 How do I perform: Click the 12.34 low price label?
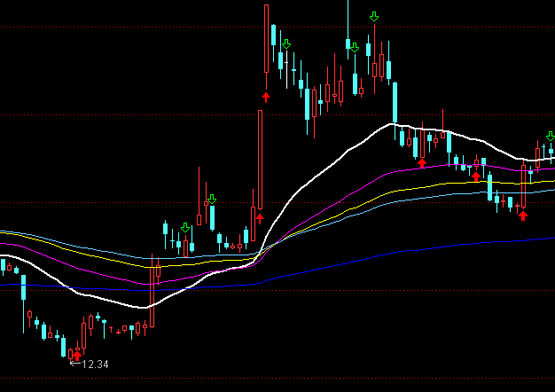click(95, 364)
